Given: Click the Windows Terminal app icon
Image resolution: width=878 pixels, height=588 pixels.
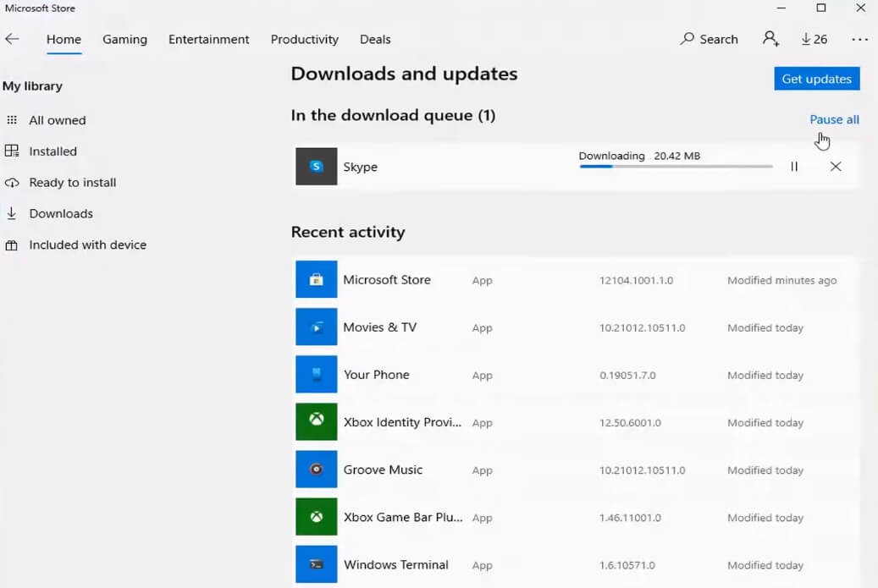Looking at the screenshot, I should point(317,564).
